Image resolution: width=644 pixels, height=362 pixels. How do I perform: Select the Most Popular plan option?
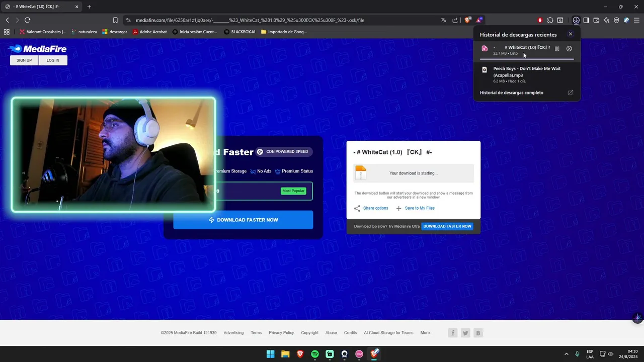coord(293,191)
